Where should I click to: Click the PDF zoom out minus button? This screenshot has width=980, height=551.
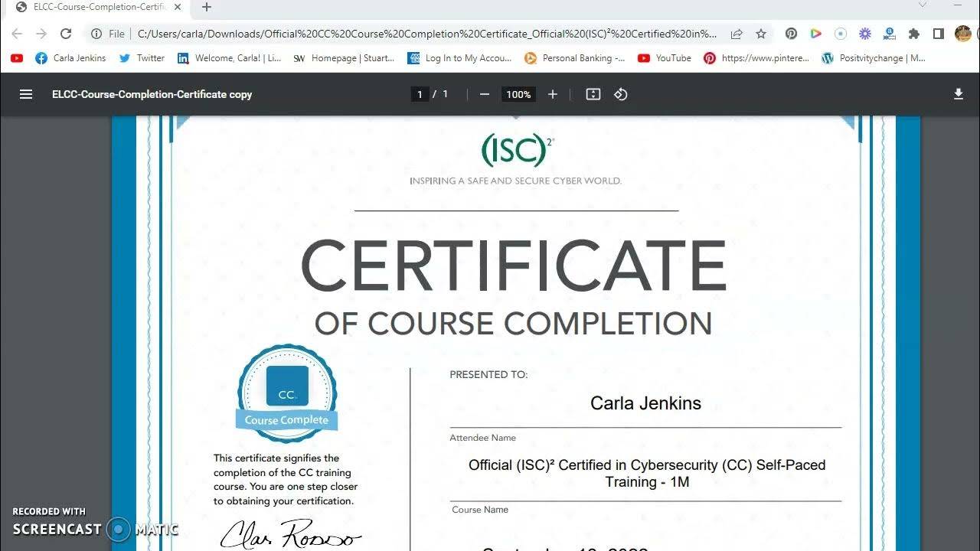coord(484,94)
